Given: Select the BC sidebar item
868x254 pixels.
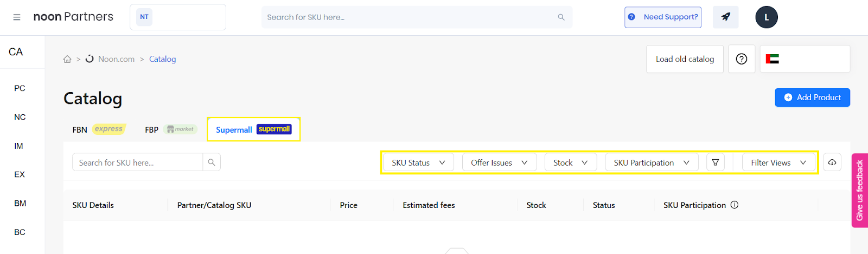Looking at the screenshot, I should (x=20, y=232).
